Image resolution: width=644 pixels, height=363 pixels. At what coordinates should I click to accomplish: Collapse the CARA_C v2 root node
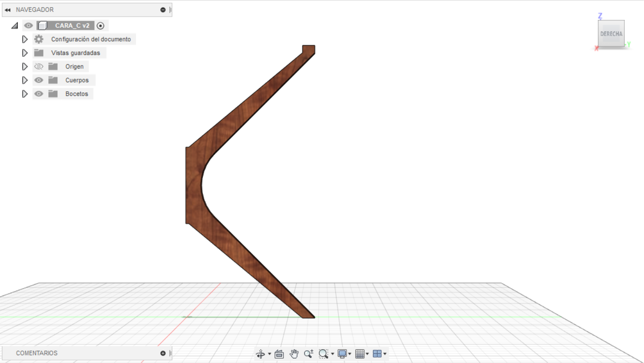pos(15,25)
